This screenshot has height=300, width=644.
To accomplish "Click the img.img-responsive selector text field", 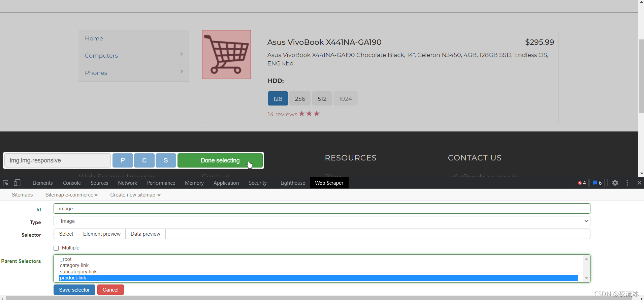I will pos(57,160).
